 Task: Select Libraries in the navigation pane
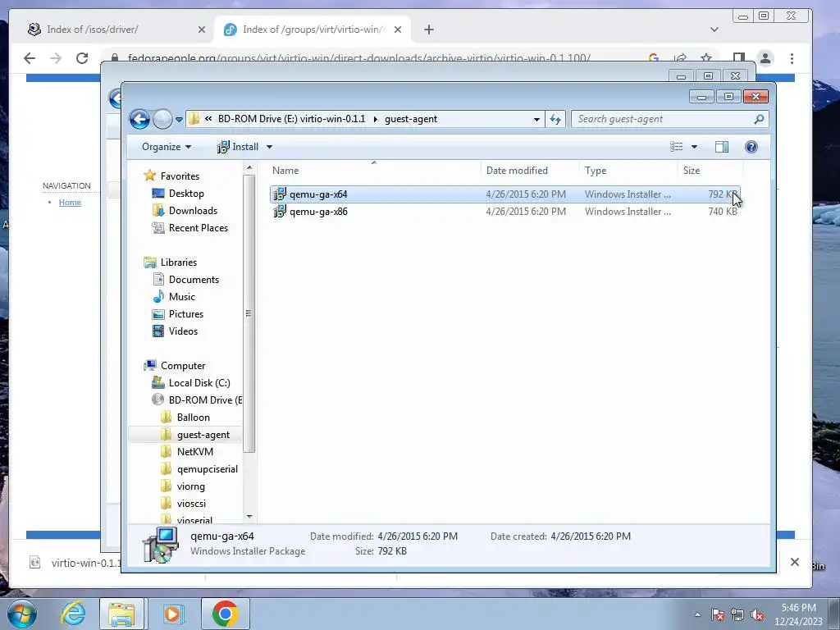click(x=178, y=262)
